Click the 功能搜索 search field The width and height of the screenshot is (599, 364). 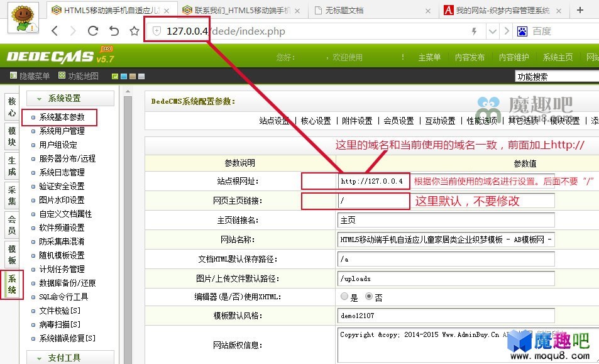[557, 77]
